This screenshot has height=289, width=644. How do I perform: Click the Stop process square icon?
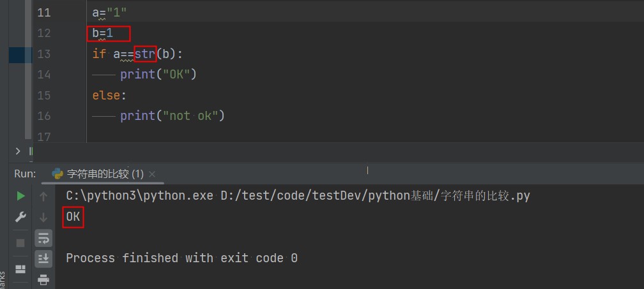coord(20,242)
